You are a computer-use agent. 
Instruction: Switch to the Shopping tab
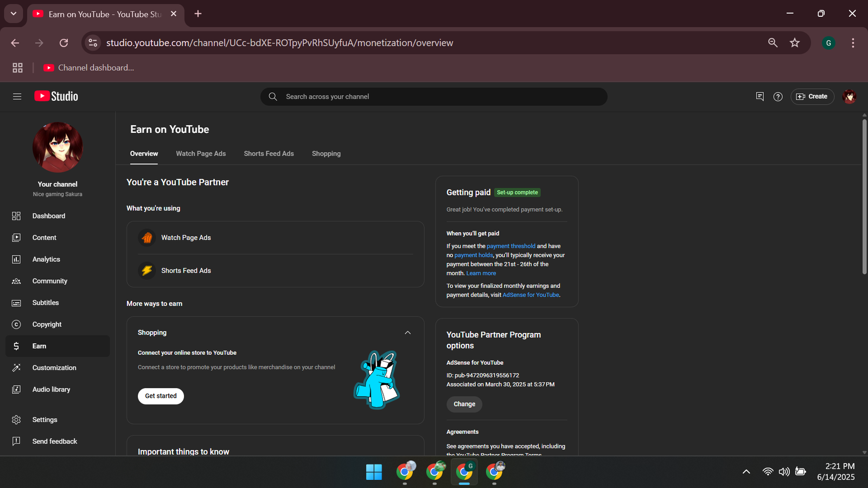pyautogui.click(x=326, y=153)
